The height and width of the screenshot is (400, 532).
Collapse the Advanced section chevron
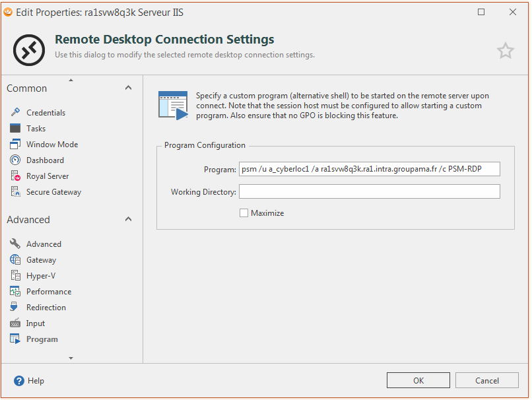(x=128, y=219)
